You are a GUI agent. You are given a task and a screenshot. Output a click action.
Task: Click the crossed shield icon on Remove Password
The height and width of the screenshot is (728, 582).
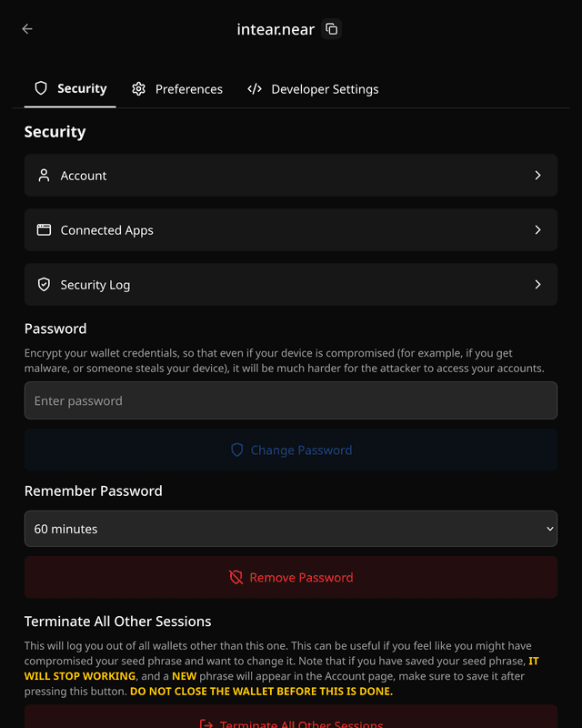tap(236, 577)
